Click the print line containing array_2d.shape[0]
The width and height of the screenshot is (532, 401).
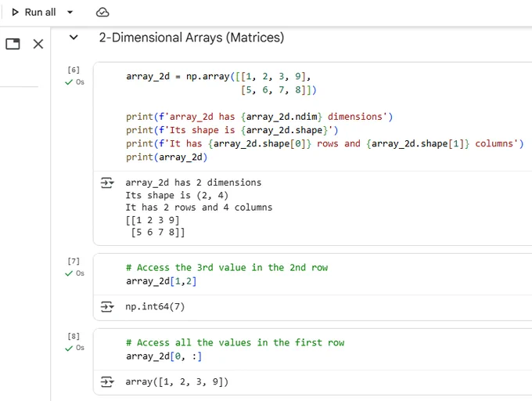pyautogui.click(x=325, y=143)
